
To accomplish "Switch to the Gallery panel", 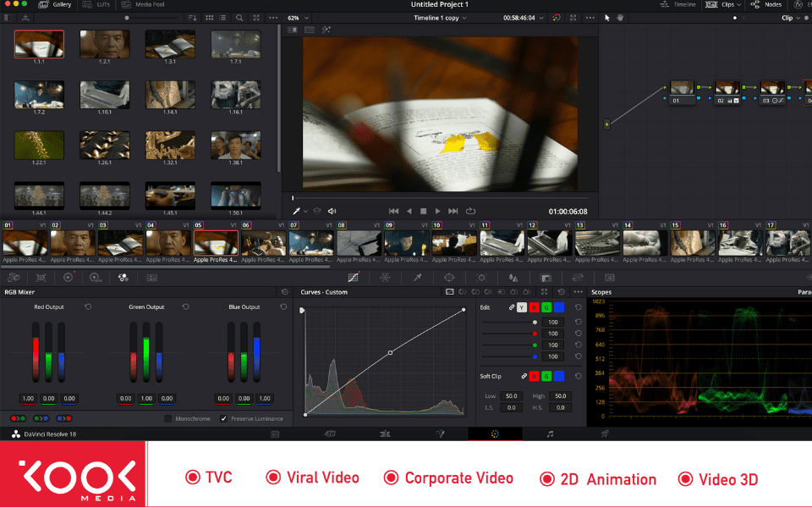I will point(55,5).
